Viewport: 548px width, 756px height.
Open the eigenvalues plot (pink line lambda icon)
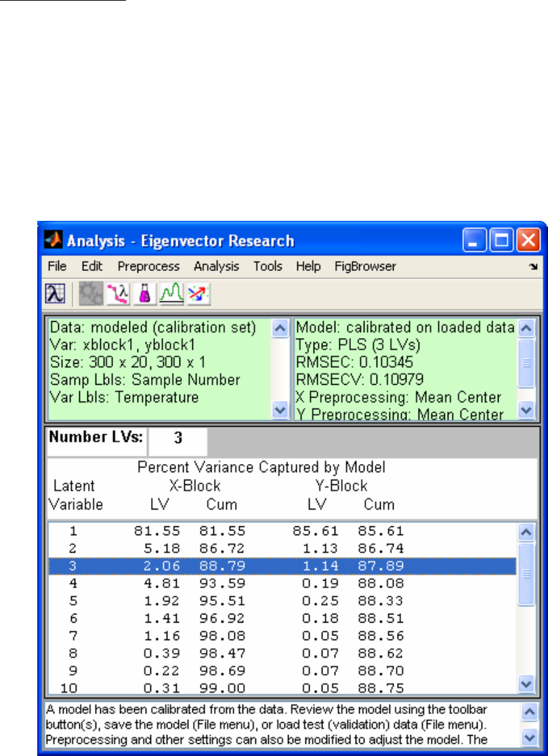[119, 293]
